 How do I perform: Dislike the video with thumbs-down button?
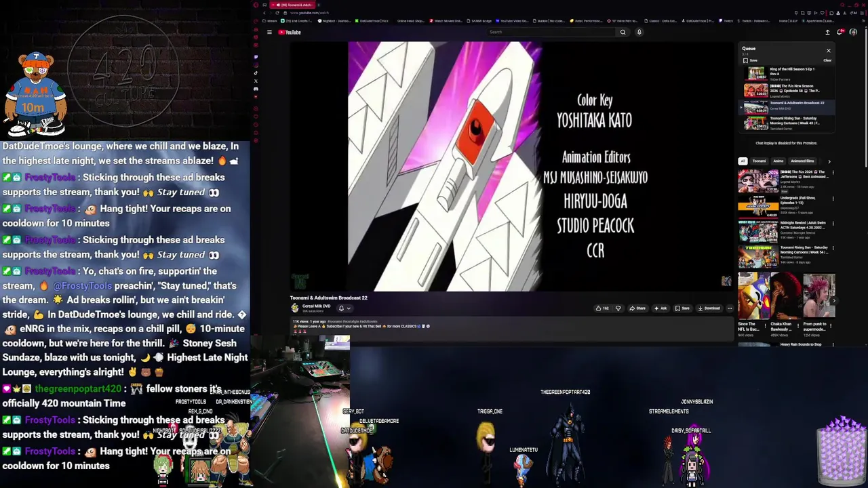coord(618,308)
